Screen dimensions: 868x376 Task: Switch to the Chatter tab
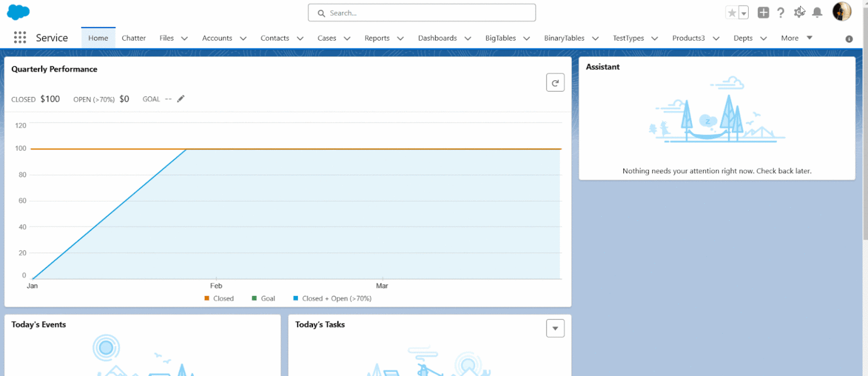134,38
